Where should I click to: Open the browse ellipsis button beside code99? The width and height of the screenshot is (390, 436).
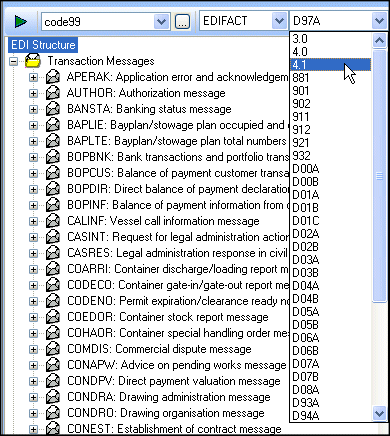[x=182, y=22]
